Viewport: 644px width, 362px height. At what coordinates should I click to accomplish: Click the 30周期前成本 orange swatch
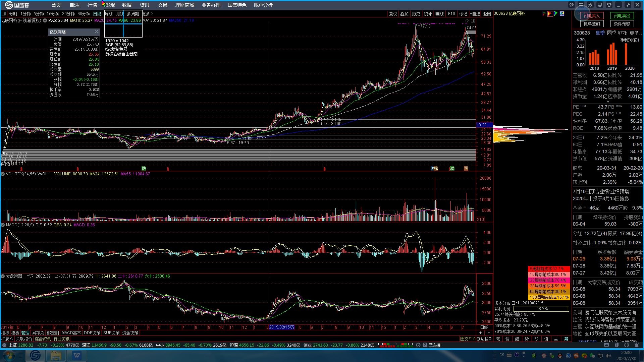tap(549, 286)
